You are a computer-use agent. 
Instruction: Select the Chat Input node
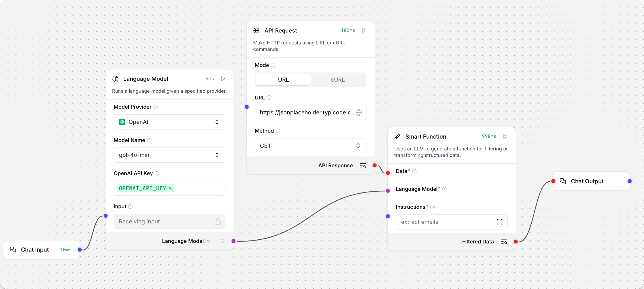[x=35, y=250]
